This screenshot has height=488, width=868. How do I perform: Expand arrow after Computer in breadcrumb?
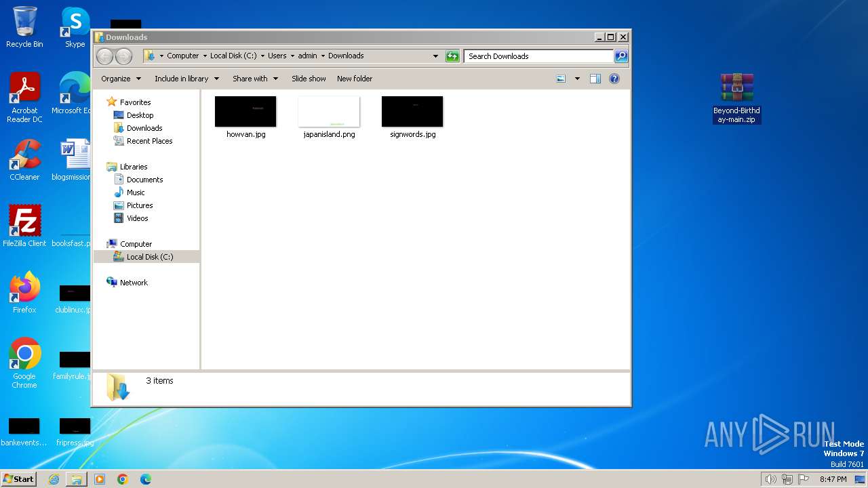tap(205, 56)
